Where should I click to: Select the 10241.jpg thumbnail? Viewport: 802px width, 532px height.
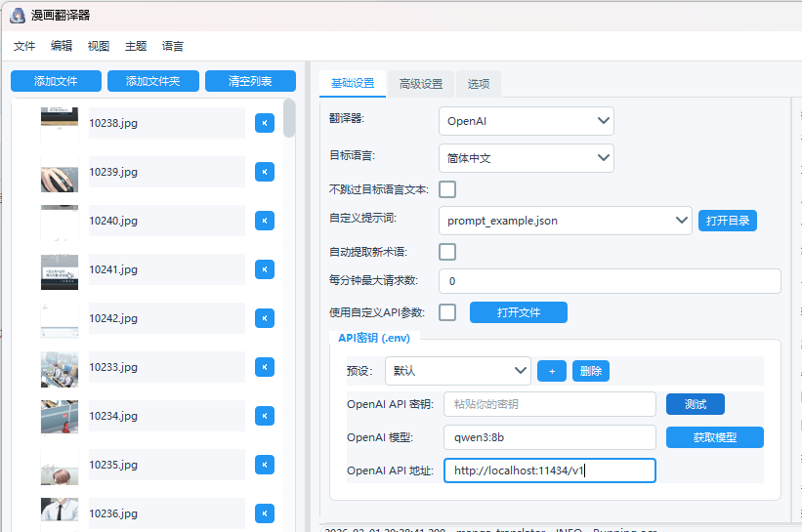click(x=60, y=272)
